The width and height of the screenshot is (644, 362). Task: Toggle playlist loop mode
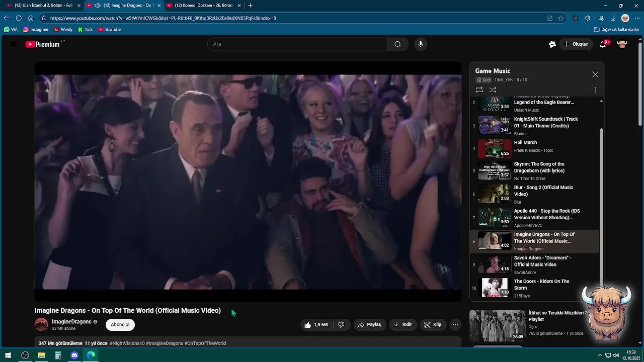pos(479,90)
